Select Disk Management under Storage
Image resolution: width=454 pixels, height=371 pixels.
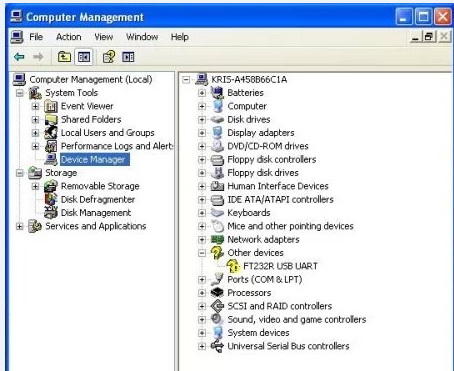(96, 213)
